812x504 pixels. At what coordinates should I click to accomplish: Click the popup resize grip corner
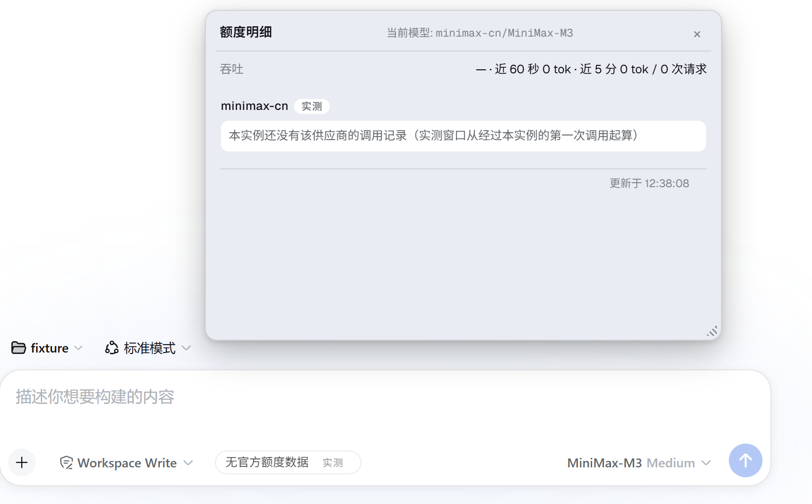coord(712,331)
